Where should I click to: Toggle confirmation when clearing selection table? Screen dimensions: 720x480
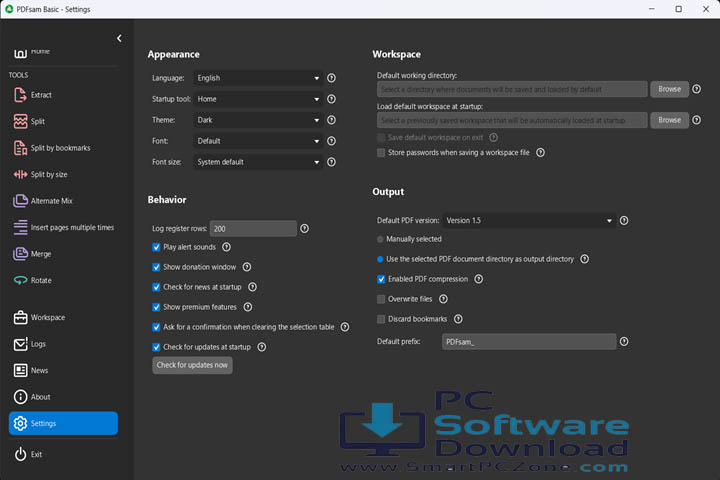pos(156,327)
